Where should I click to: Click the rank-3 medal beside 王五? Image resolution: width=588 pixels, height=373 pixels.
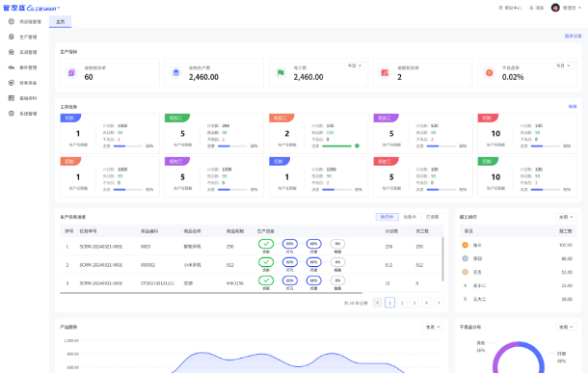[465, 272]
